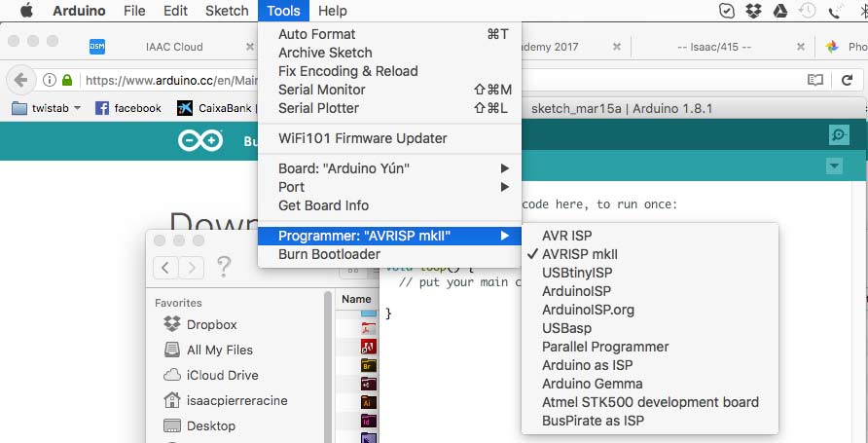Click the browser back button
Viewport: 868px width, 443px height.
(x=20, y=80)
